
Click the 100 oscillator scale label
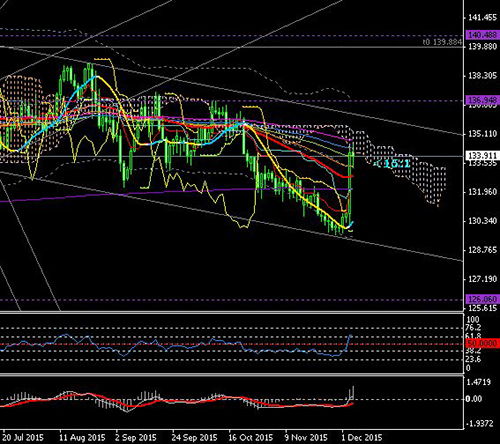[x=472, y=319]
